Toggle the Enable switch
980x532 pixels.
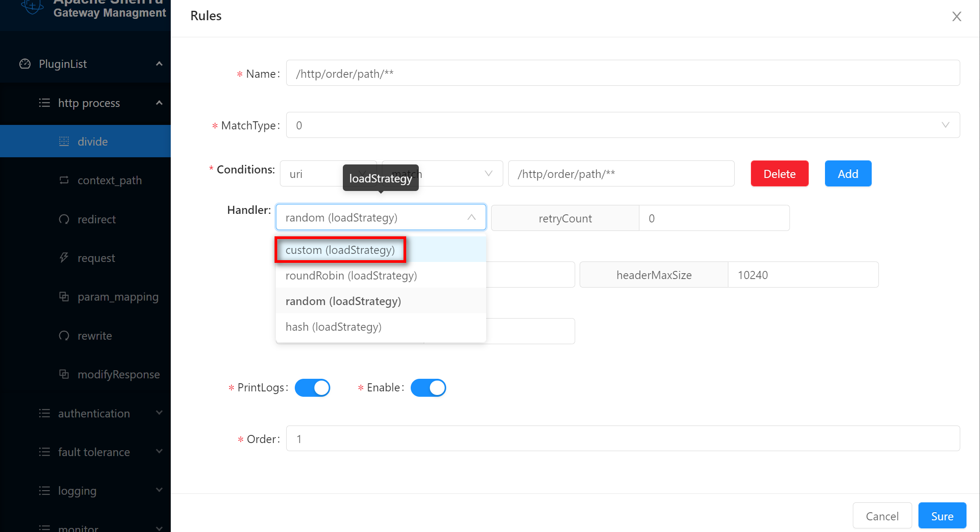[428, 388]
